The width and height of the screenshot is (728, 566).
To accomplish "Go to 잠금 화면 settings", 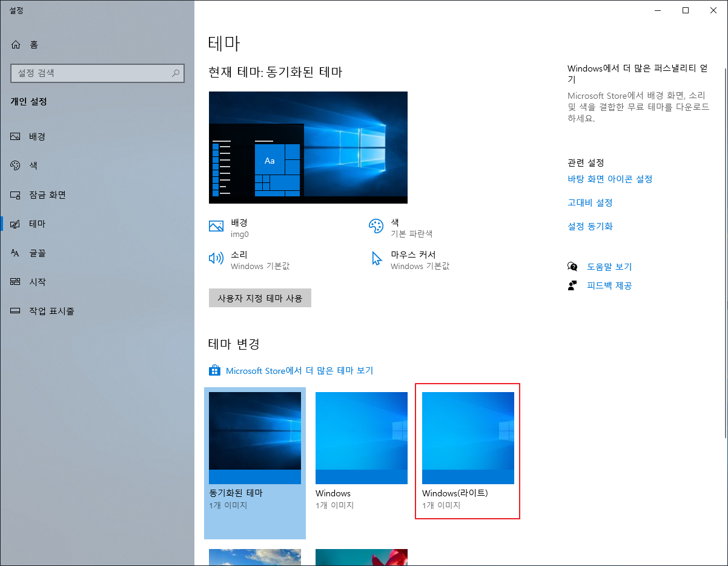I will (x=97, y=195).
